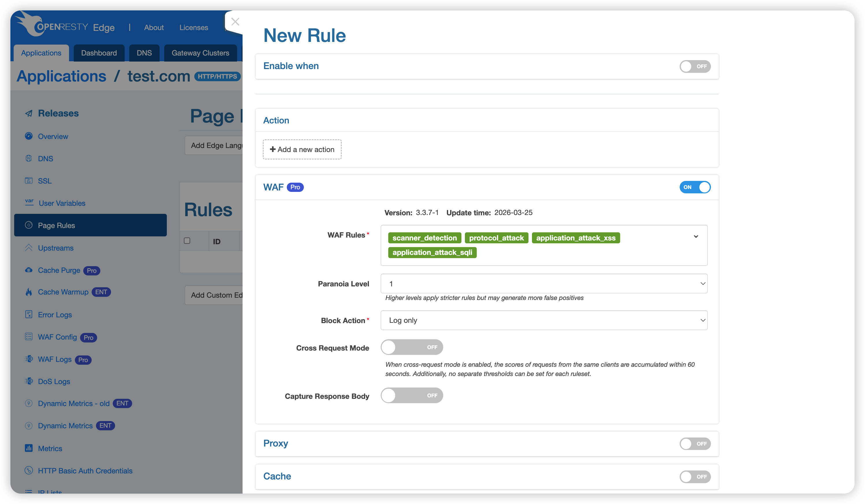Check the rules table select-all checkbox

[187, 240]
